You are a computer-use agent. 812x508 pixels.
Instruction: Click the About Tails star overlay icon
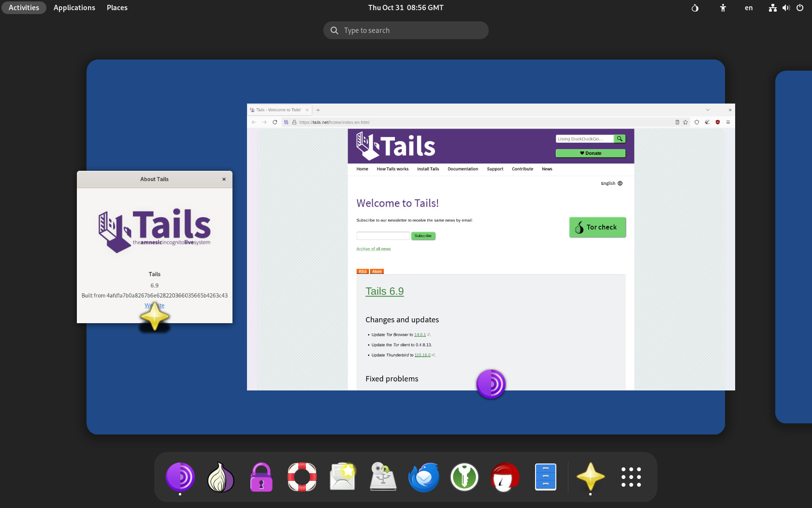coord(155,316)
